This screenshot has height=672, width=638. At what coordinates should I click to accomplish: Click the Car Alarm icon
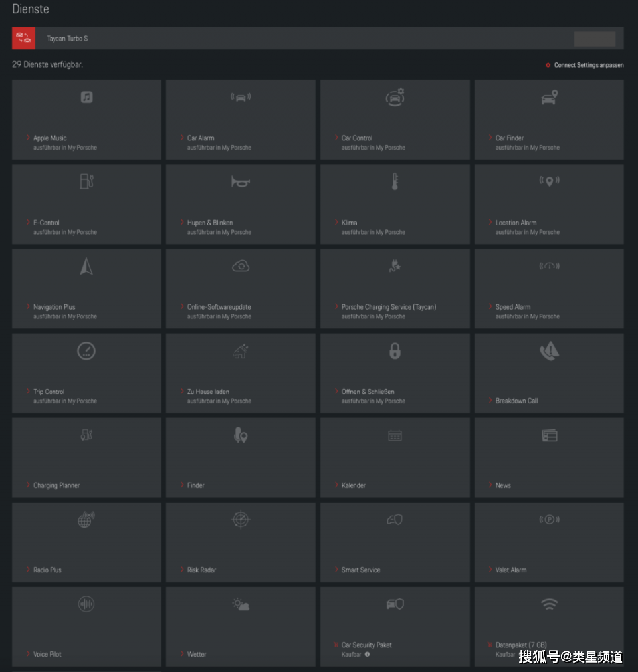241,97
